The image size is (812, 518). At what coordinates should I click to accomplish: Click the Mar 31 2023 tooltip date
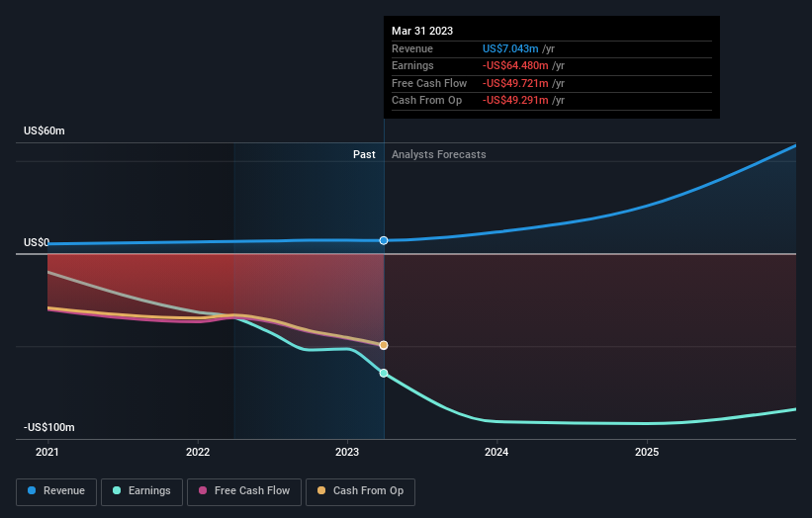[x=422, y=31]
